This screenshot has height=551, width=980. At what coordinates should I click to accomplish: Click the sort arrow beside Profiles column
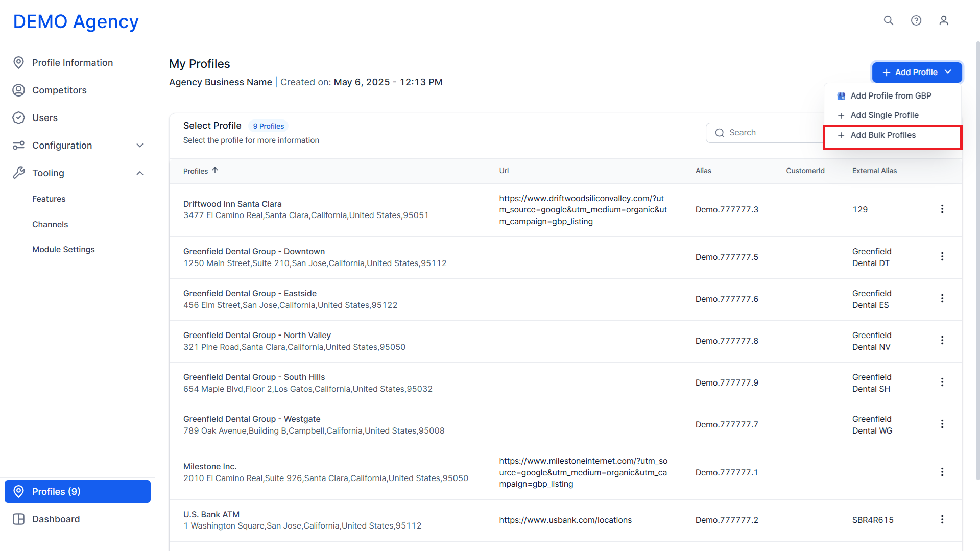[x=215, y=170]
